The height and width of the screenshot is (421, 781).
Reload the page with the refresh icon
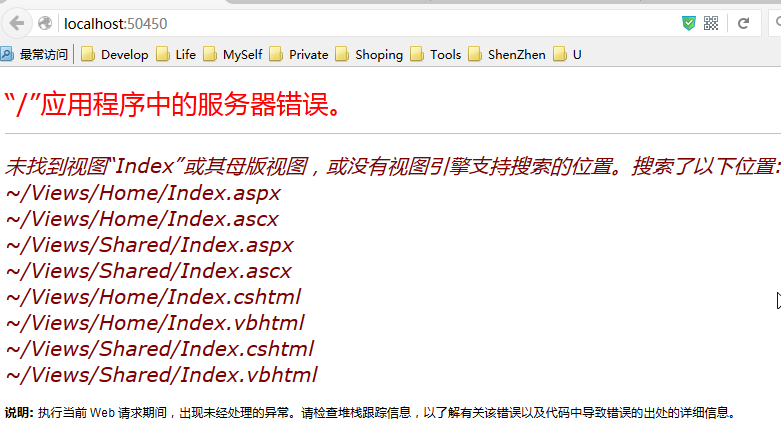click(x=744, y=23)
